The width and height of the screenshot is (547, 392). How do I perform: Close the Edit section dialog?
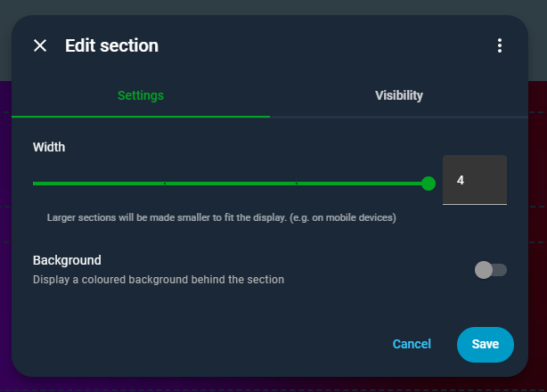click(x=40, y=45)
